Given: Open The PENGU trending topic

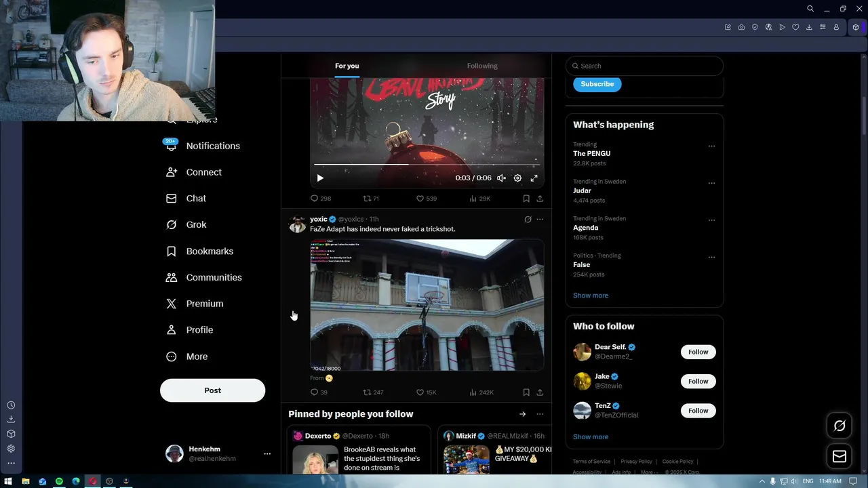Looking at the screenshot, I should coord(591,154).
